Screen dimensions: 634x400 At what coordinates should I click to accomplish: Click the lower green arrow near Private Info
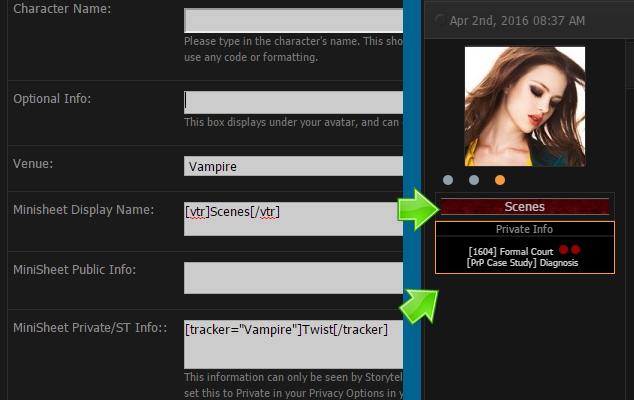pos(419,300)
